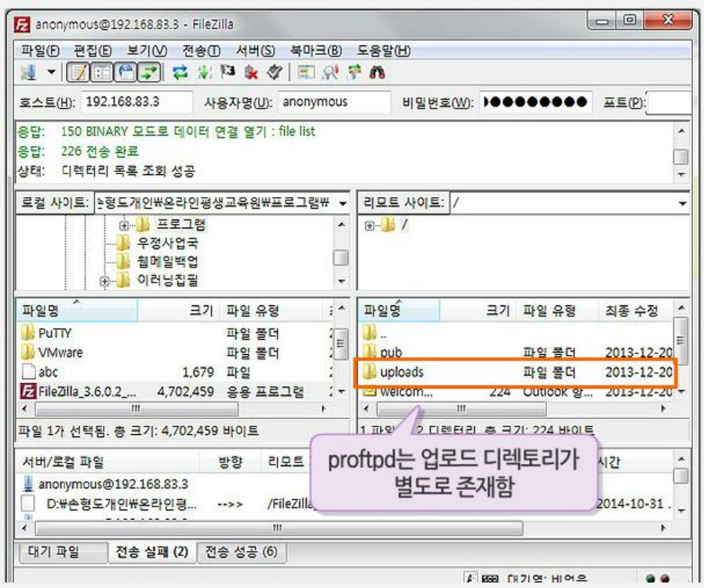This screenshot has width=704, height=588.
Task: Click the transfer queue horizontal scrollbar
Action: [x=279, y=528]
